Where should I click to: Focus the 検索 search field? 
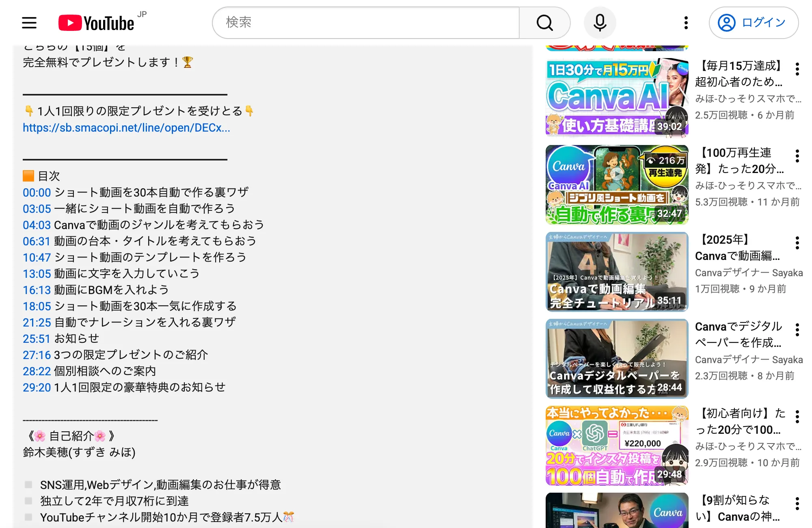(x=366, y=23)
